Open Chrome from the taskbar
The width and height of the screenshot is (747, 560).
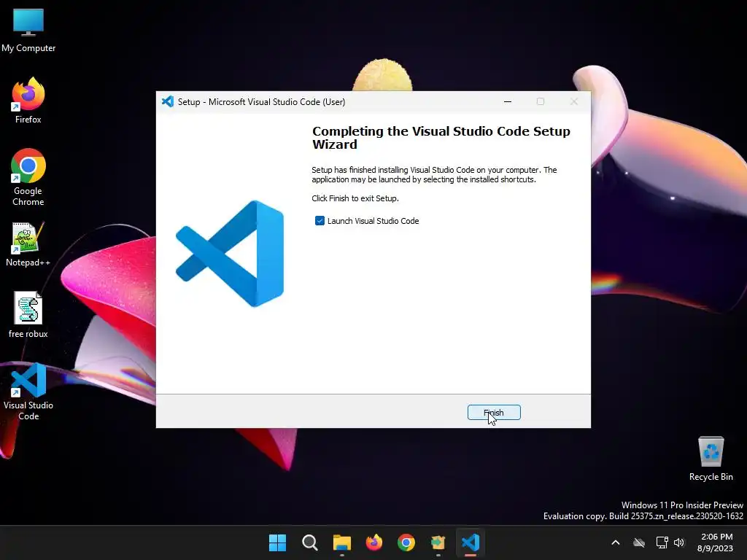coord(406,542)
